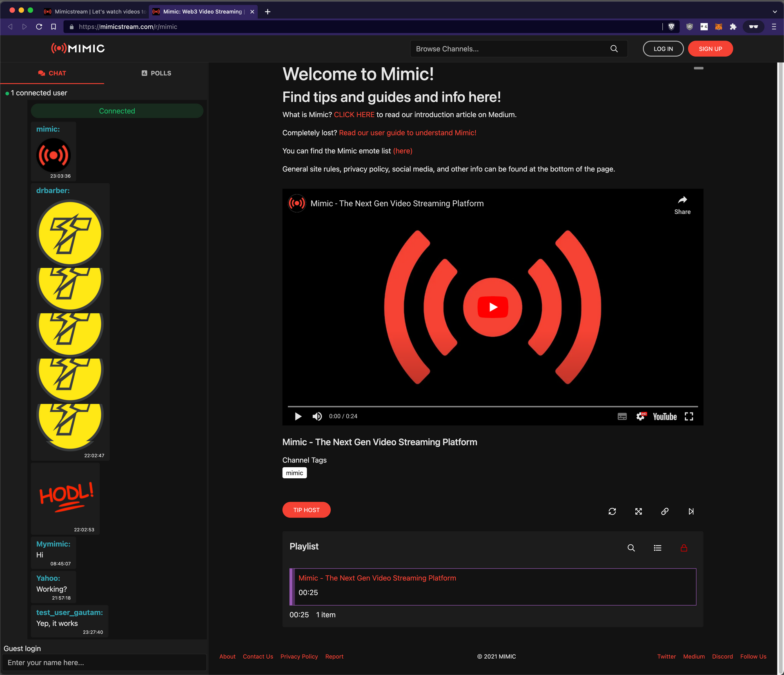
Task: Skip to the next playlist item
Action: point(691,511)
